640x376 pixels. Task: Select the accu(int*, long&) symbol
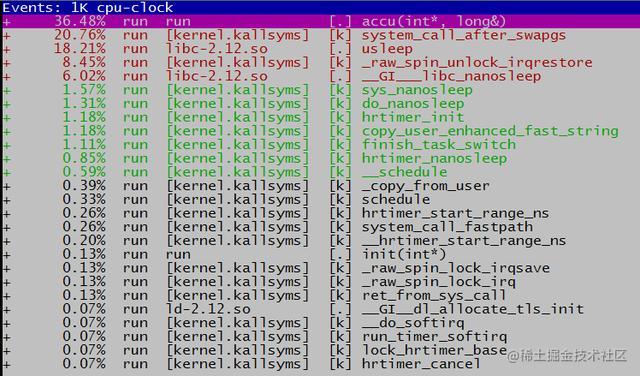click(434, 21)
